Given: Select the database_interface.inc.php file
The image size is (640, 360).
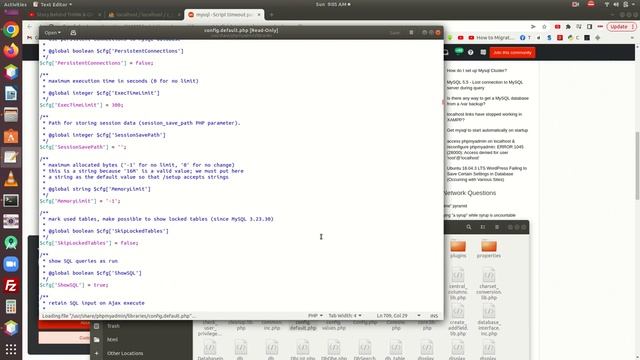Looking at the screenshot, I should point(489,320).
